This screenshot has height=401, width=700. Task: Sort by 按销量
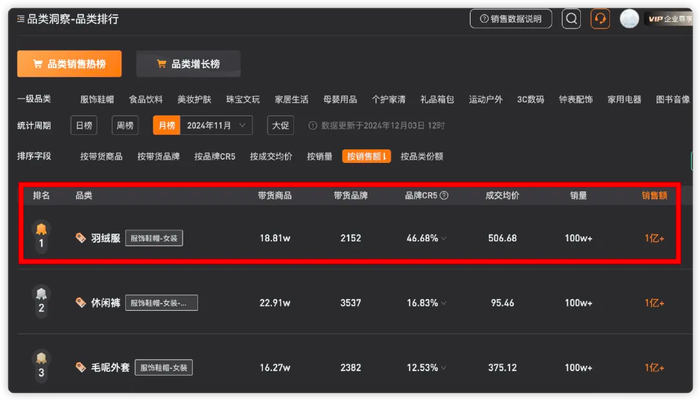pyautogui.click(x=320, y=156)
